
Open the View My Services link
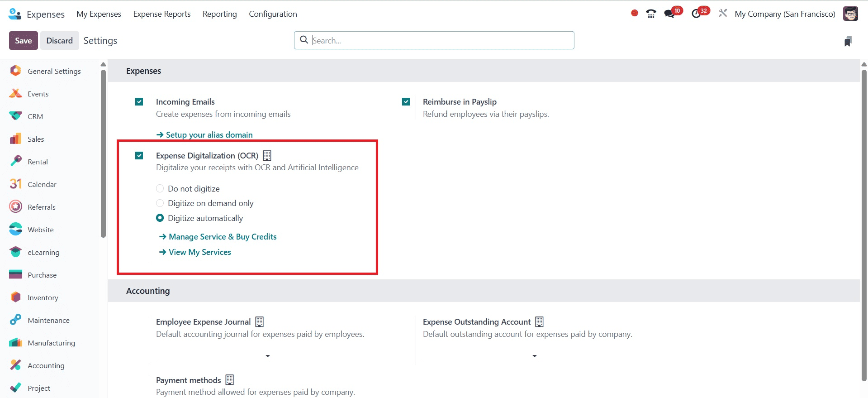195,252
